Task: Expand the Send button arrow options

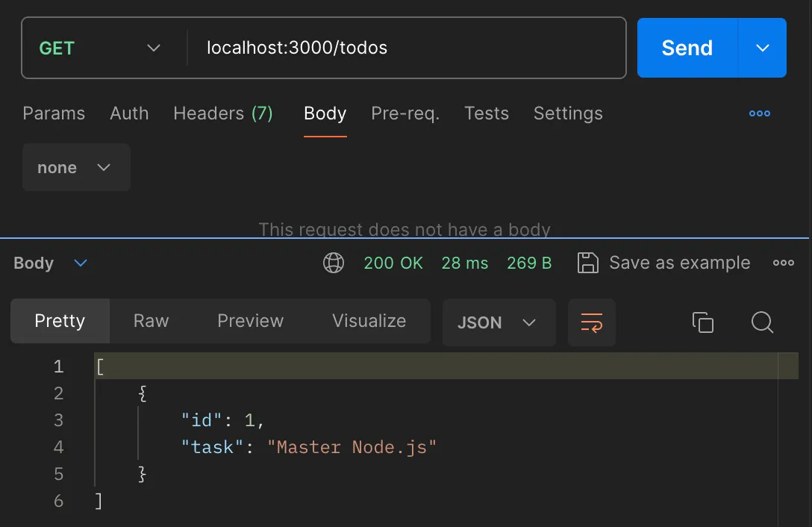Action: pyautogui.click(x=762, y=48)
